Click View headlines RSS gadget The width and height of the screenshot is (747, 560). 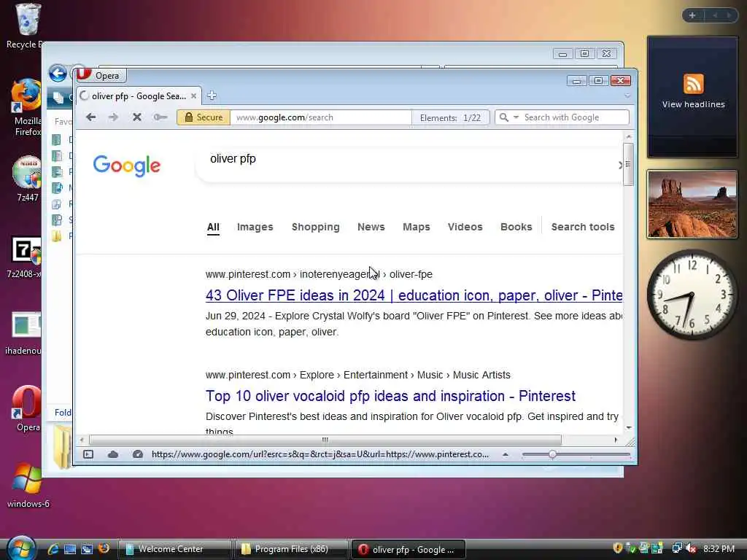[x=693, y=97]
